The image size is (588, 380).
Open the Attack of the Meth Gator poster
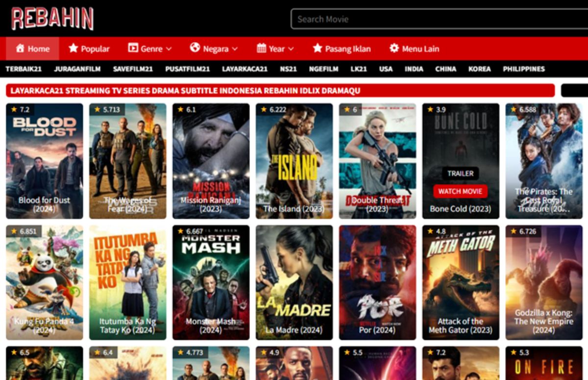point(461,282)
